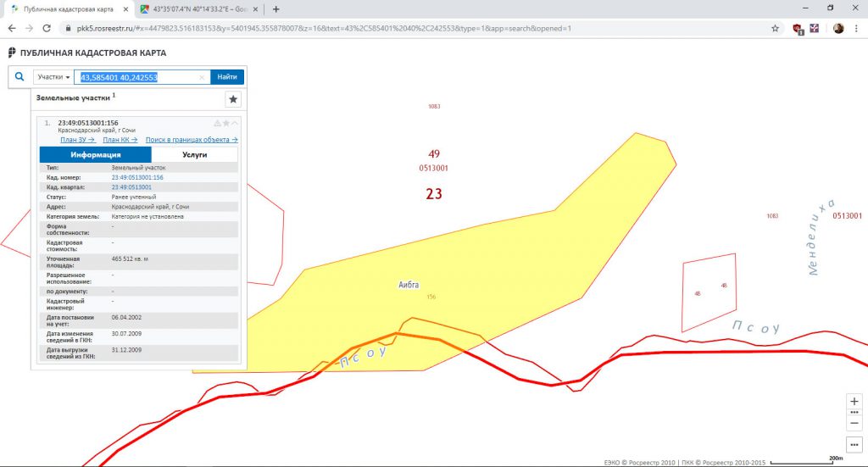The height and width of the screenshot is (467, 868).
Task: Reload the page
Action: [47, 28]
